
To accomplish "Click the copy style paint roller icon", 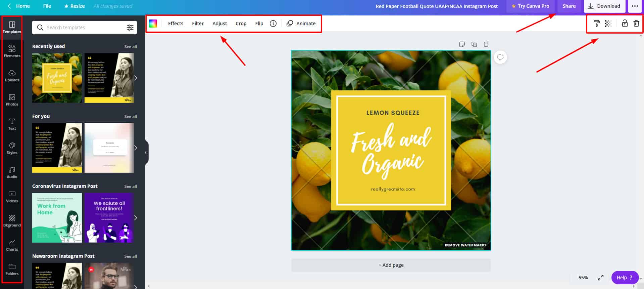I will [597, 24].
